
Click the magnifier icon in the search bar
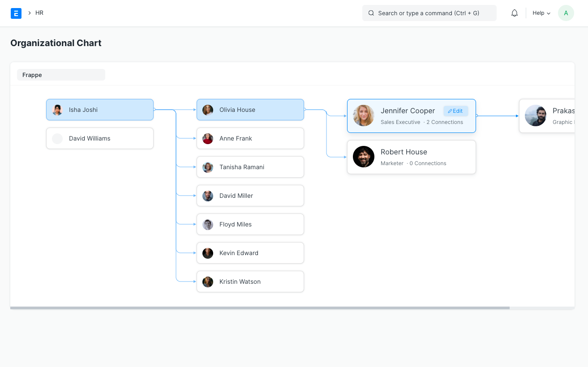pos(371,13)
